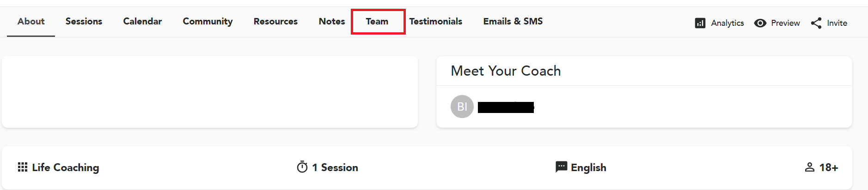This screenshot has width=868, height=190.
Task: Switch to the Testimonials tab
Action: point(435,21)
